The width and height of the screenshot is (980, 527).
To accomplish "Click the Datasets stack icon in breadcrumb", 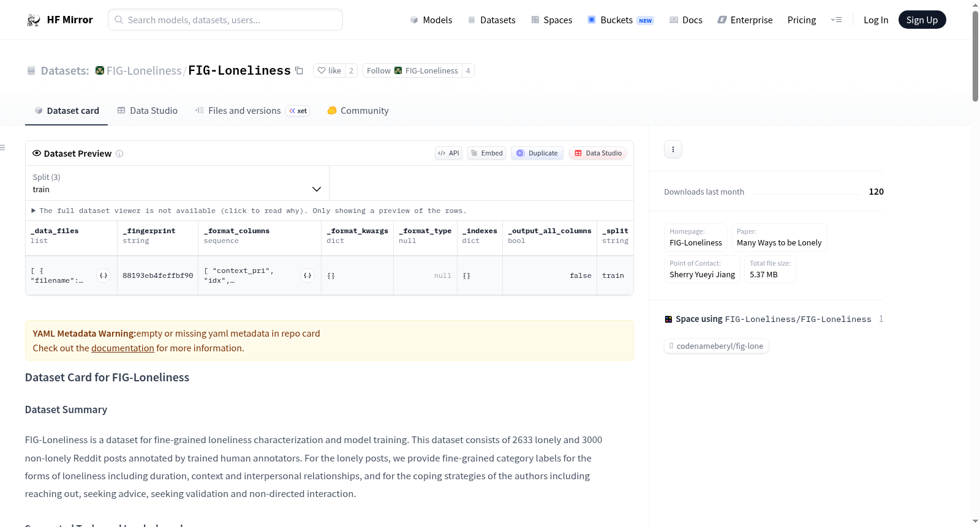I will (31, 71).
